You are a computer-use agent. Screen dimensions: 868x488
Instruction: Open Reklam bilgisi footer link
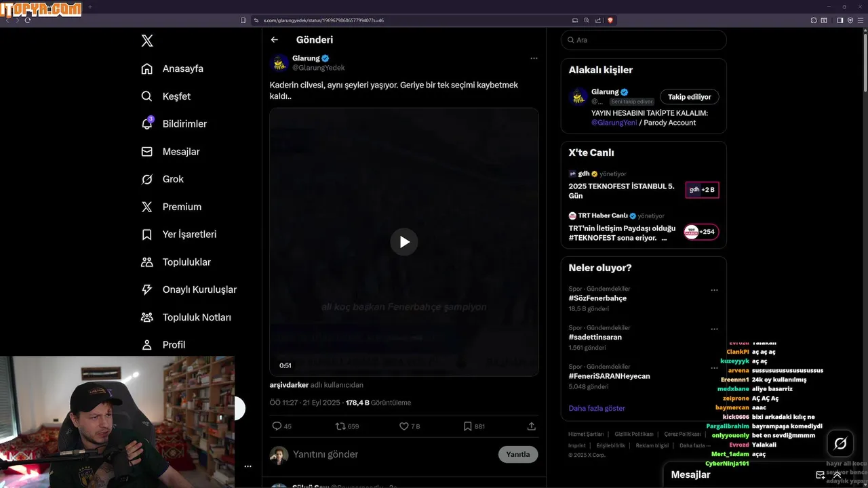pos(652,445)
